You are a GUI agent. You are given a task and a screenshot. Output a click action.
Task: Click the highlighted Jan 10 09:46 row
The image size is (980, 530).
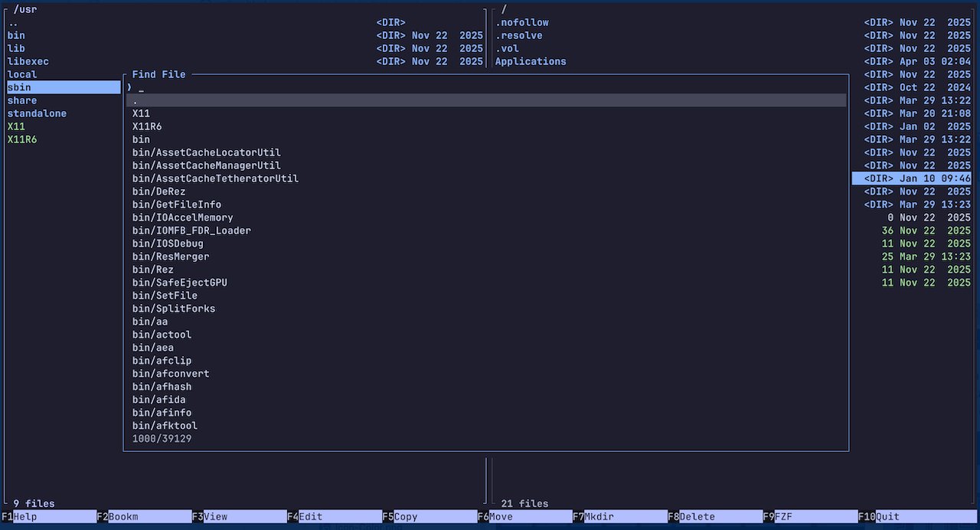click(912, 178)
